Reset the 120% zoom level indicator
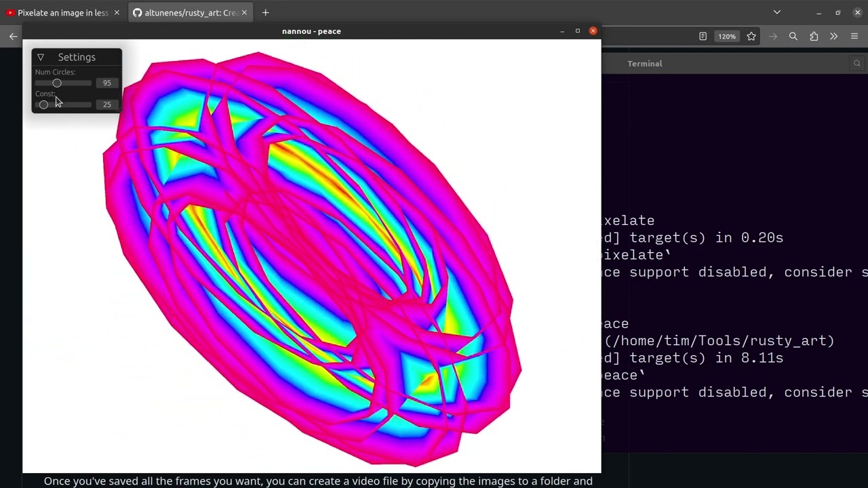This screenshot has height=488, width=868. pyautogui.click(x=727, y=36)
